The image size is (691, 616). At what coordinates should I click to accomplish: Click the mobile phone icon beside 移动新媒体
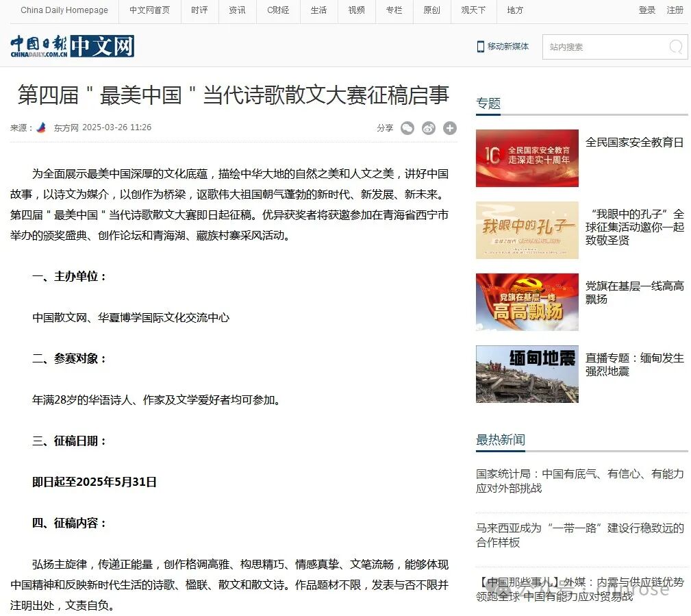tap(479, 45)
